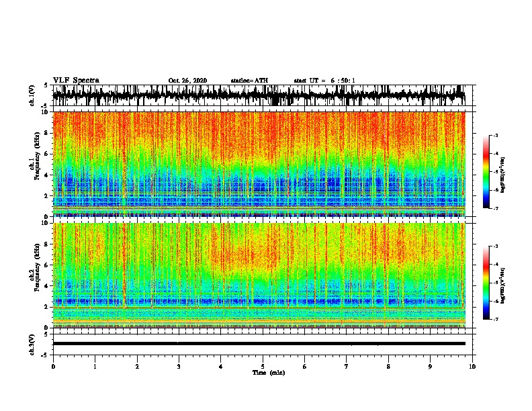Click the ch.1 'Frequency (kHz)' axis label
The height and width of the screenshot is (411, 532).
pyautogui.click(x=37, y=156)
